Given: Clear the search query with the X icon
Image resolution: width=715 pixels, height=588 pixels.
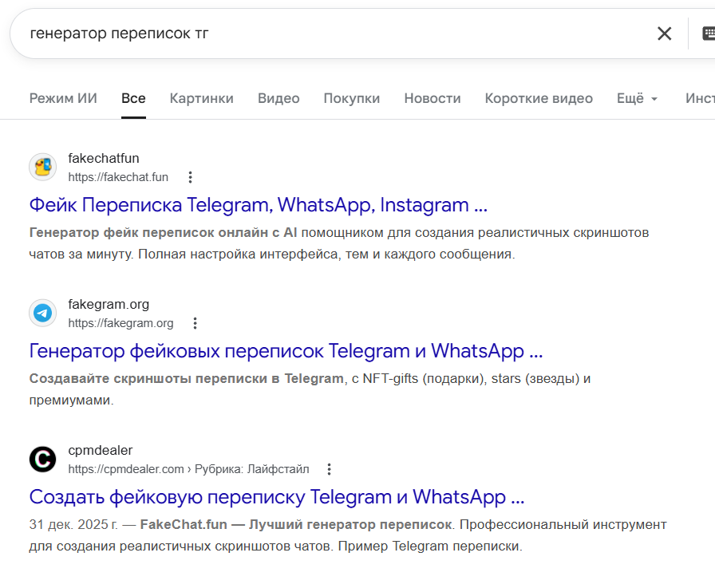Looking at the screenshot, I should [664, 34].
